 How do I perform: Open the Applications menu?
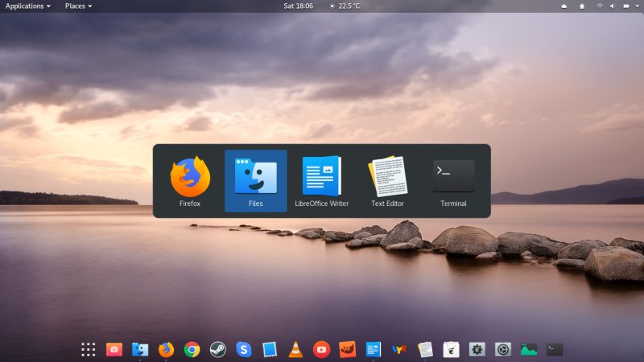tap(27, 6)
